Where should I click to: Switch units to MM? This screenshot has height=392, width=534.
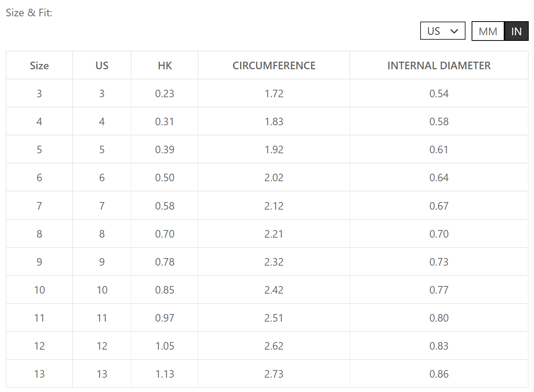(x=488, y=31)
